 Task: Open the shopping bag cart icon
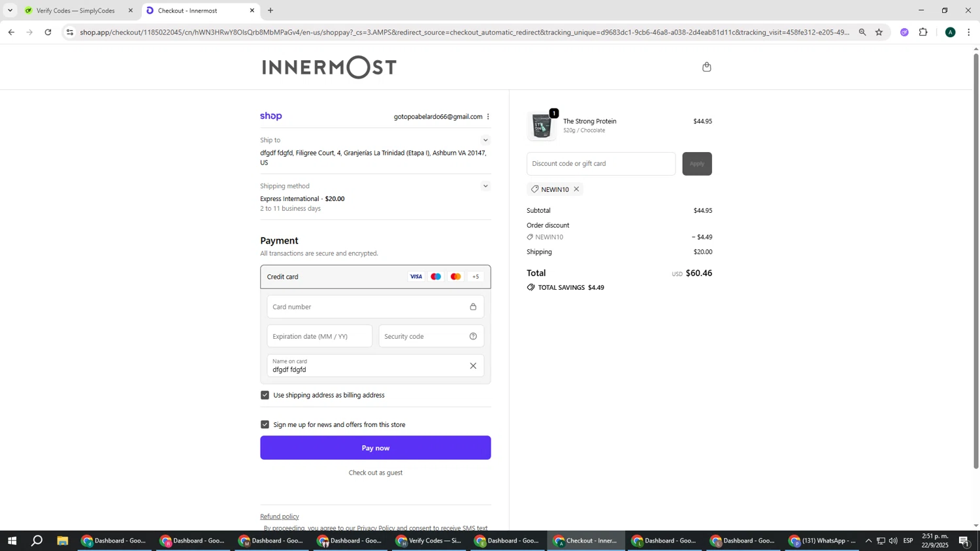pos(706,67)
